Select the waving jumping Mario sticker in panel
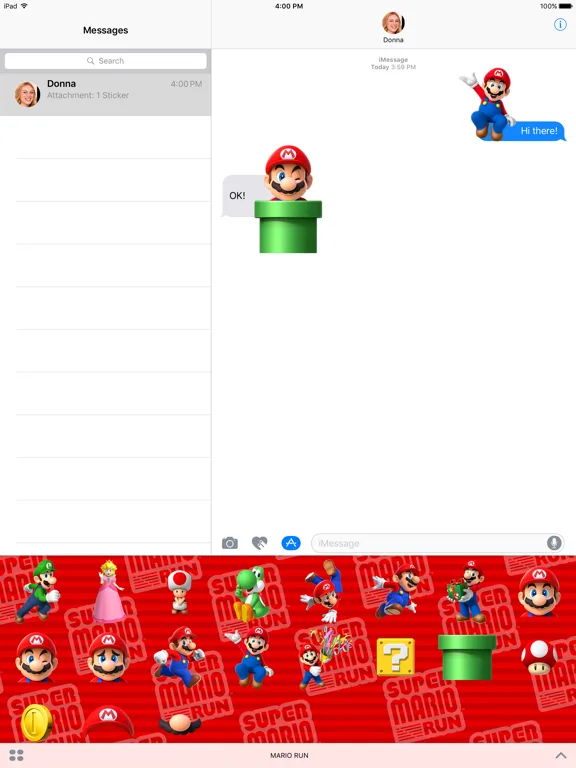 coord(250,657)
